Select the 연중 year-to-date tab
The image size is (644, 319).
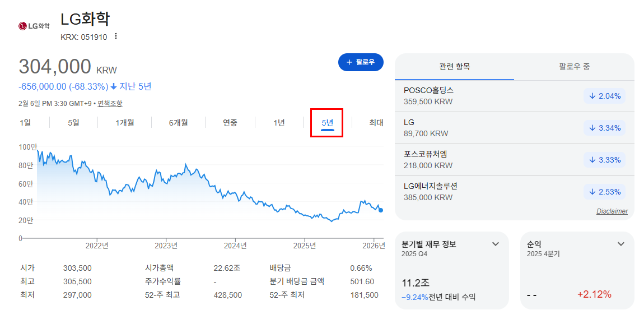coord(230,123)
